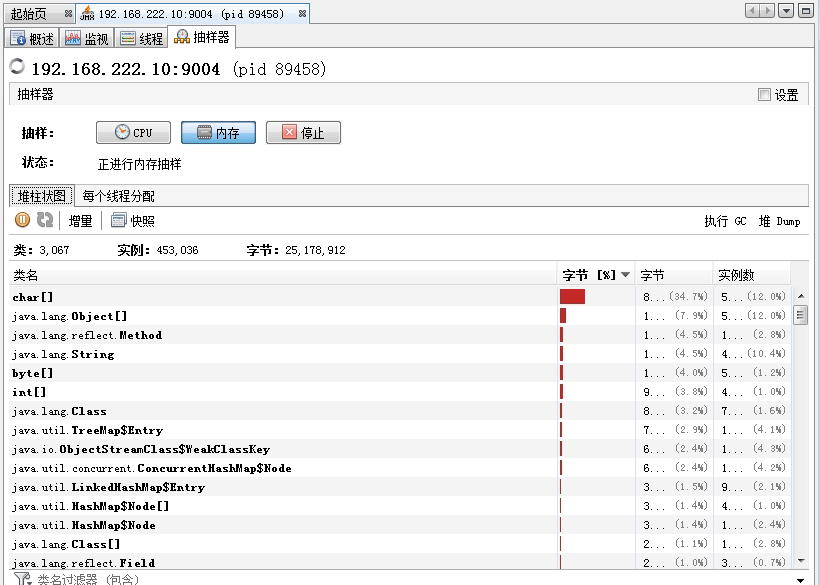Screen dimensions: 820x585
Task: Open the document list dropdown button
Action: [786, 11]
